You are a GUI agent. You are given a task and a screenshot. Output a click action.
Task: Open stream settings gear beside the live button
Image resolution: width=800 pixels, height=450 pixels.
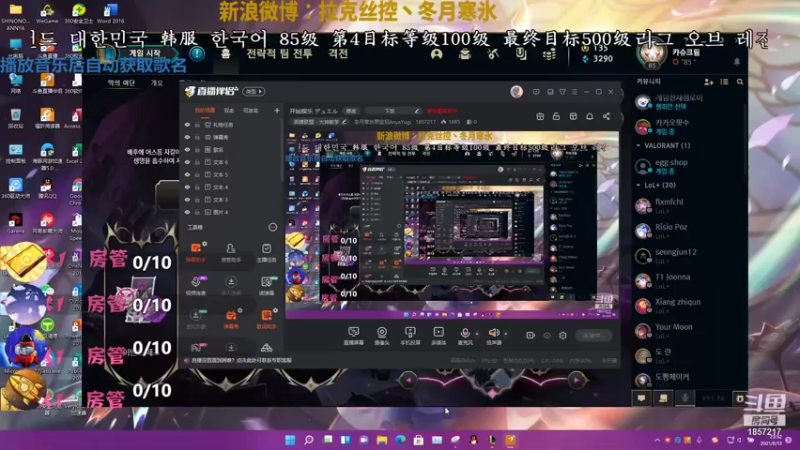562,335
